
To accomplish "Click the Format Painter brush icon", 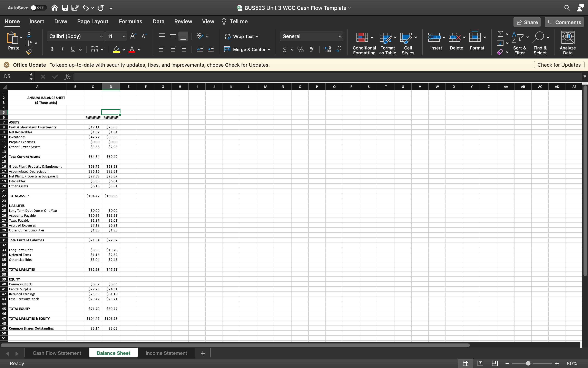I will coord(29,52).
